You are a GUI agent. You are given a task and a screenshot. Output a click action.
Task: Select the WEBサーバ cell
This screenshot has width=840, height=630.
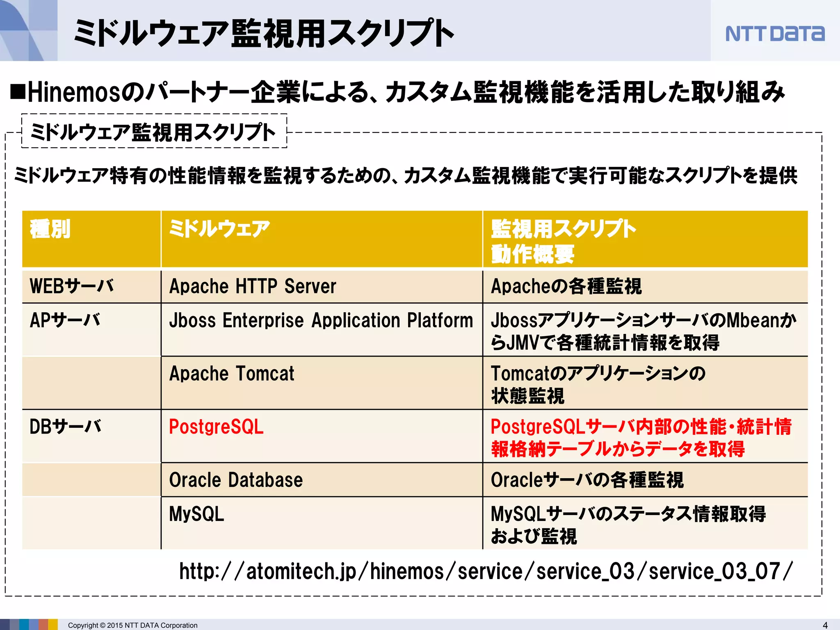[x=91, y=286]
